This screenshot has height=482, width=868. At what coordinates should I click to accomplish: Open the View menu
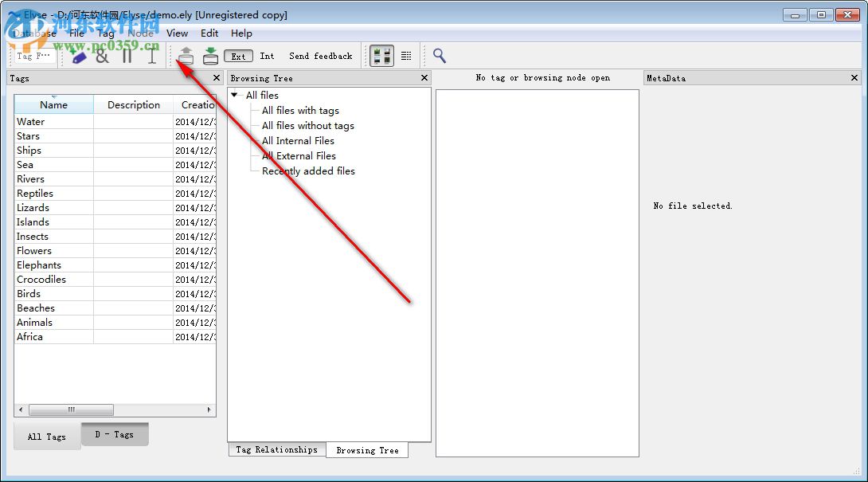click(177, 33)
